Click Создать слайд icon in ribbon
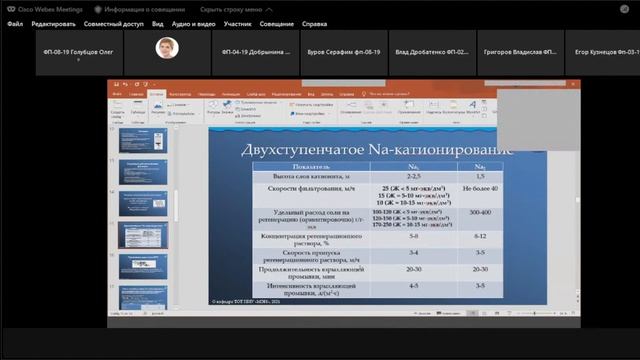The image size is (640, 360). click(x=118, y=109)
